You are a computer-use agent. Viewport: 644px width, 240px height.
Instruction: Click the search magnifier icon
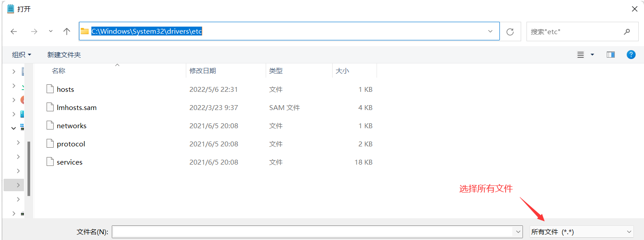627,31
